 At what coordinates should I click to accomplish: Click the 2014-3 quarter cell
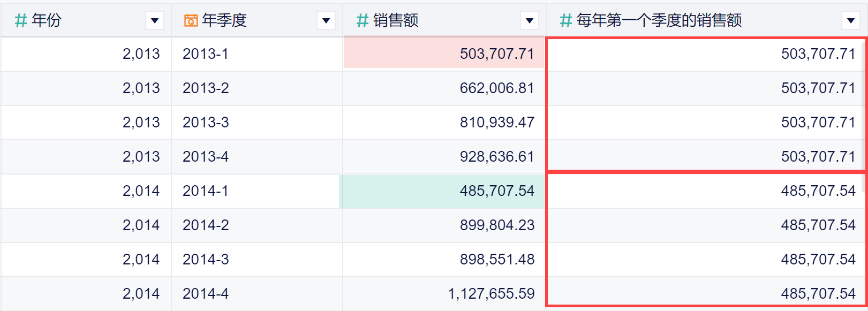(257, 260)
